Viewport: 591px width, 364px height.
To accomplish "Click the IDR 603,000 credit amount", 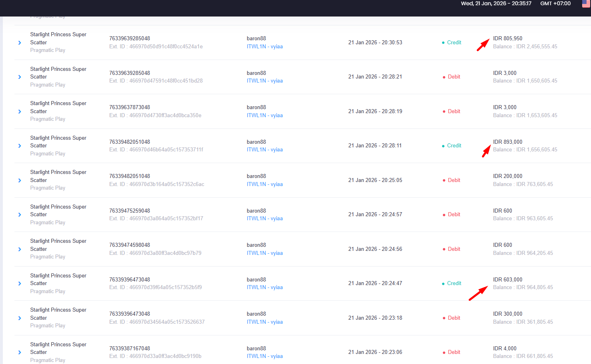I will (x=508, y=279).
